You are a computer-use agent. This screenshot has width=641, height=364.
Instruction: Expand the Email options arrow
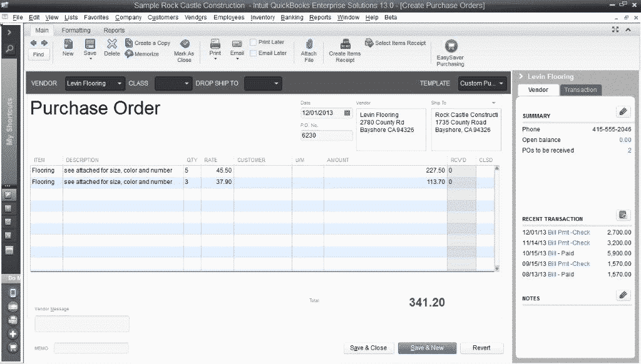coord(237,59)
